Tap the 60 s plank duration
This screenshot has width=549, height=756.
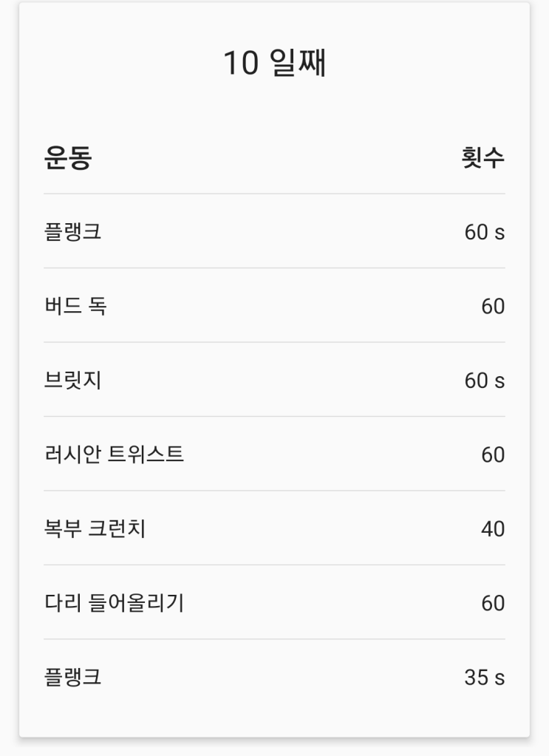pyautogui.click(x=484, y=232)
